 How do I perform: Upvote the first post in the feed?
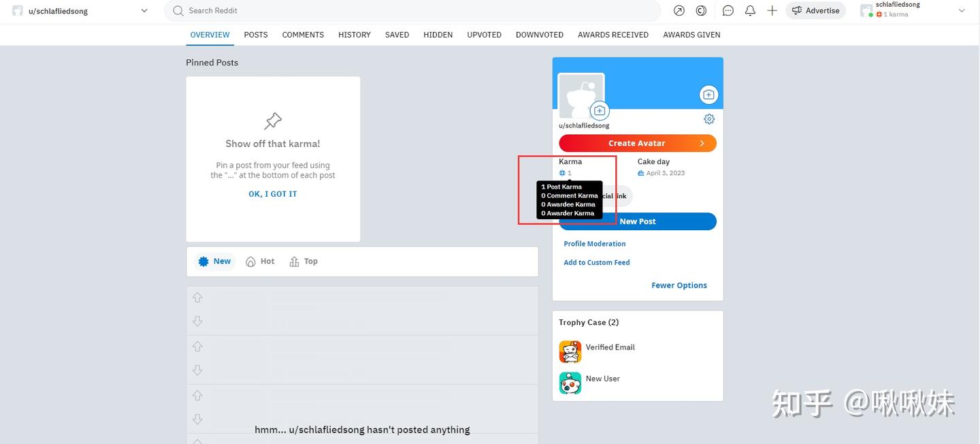click(197, 297)
